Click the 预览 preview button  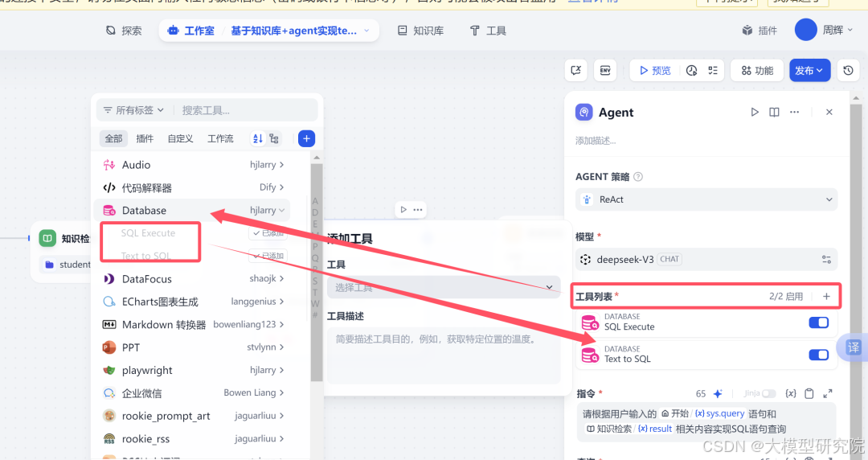655,71
